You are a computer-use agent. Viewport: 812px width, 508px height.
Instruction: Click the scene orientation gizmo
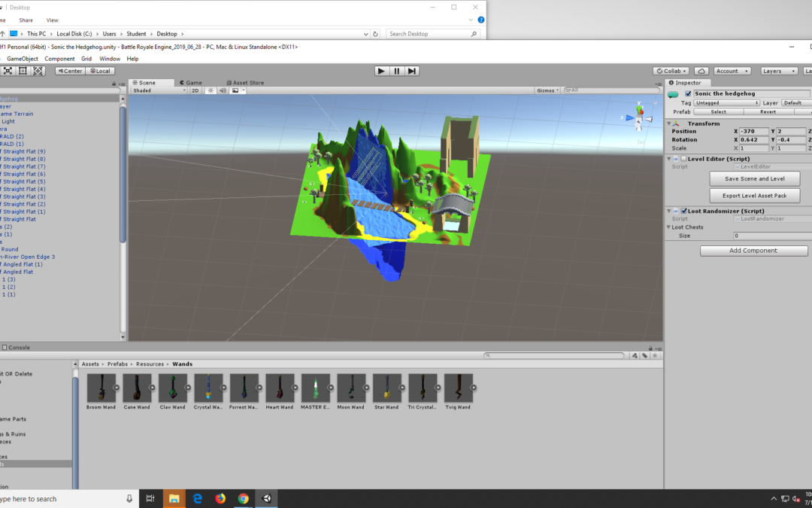point(640,118)
